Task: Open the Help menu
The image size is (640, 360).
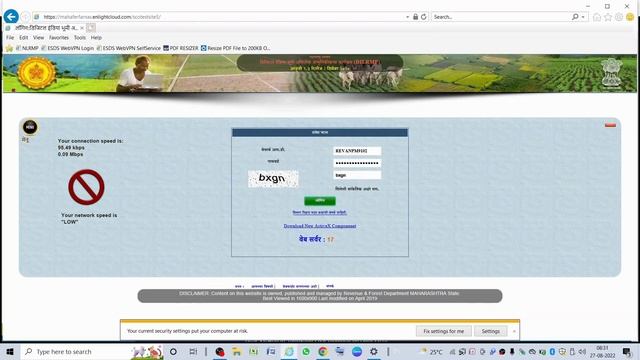Action: tap(96, 38)
